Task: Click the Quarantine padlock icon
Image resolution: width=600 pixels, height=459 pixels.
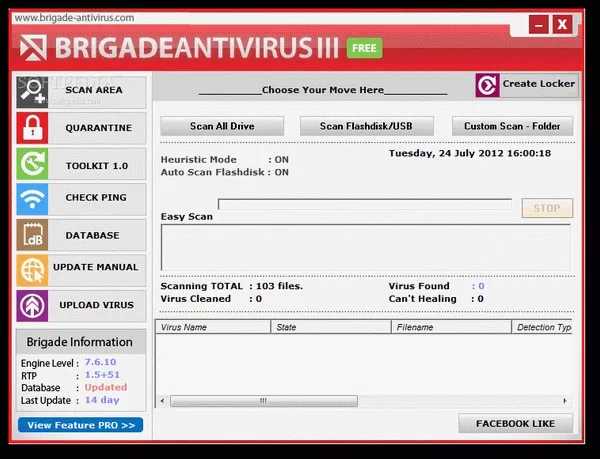Action: click(32, 128)
